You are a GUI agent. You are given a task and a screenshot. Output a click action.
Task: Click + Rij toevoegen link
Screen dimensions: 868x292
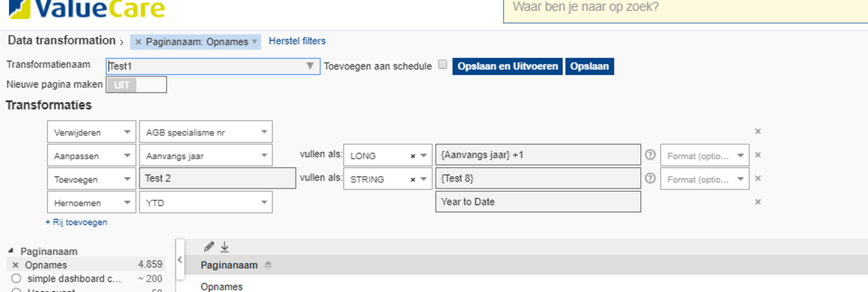coord(76,222)
